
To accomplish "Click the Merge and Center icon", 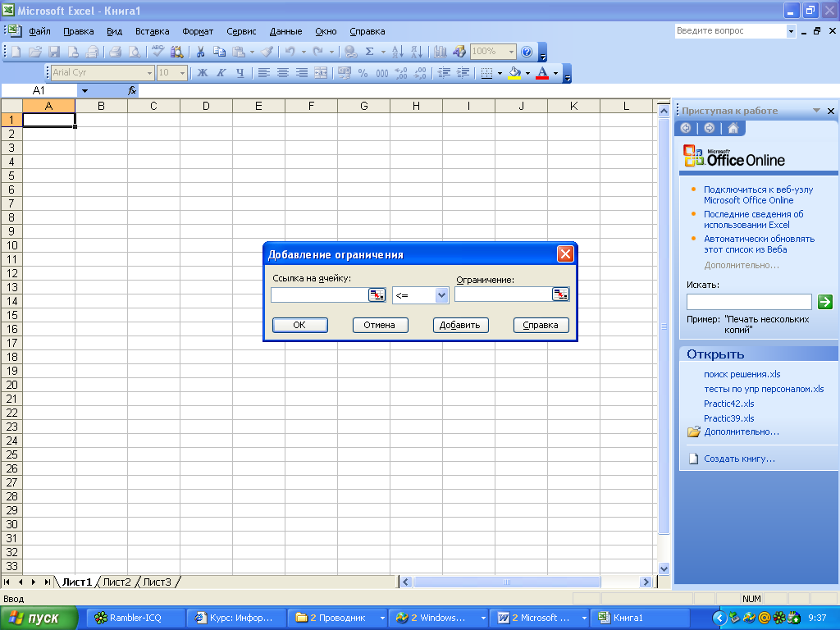I will 321,72.
